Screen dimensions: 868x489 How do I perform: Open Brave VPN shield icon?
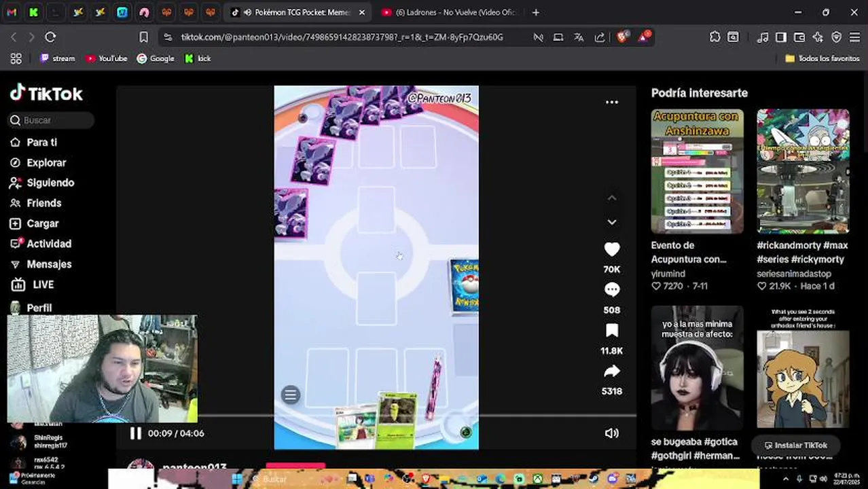(836, 37)
